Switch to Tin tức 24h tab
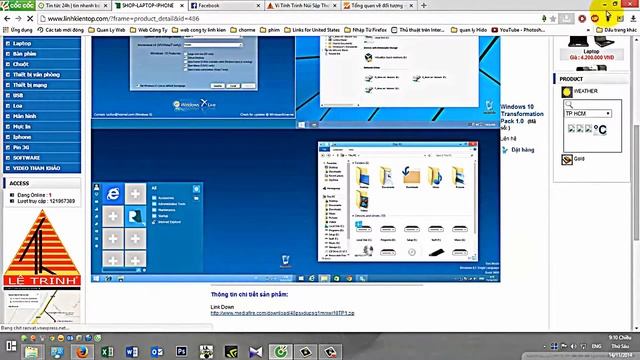The width and height of the screenshot is (640, 360). pos(73,6)
